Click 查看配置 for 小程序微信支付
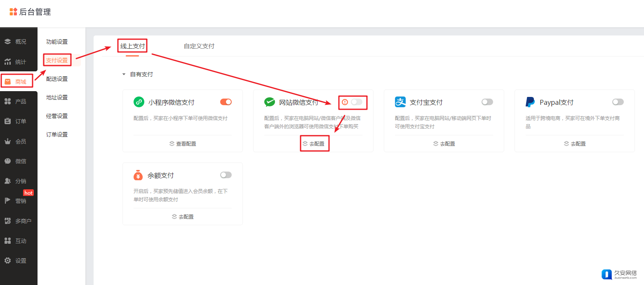Screen dimensions: 644x285 [186, 144]
